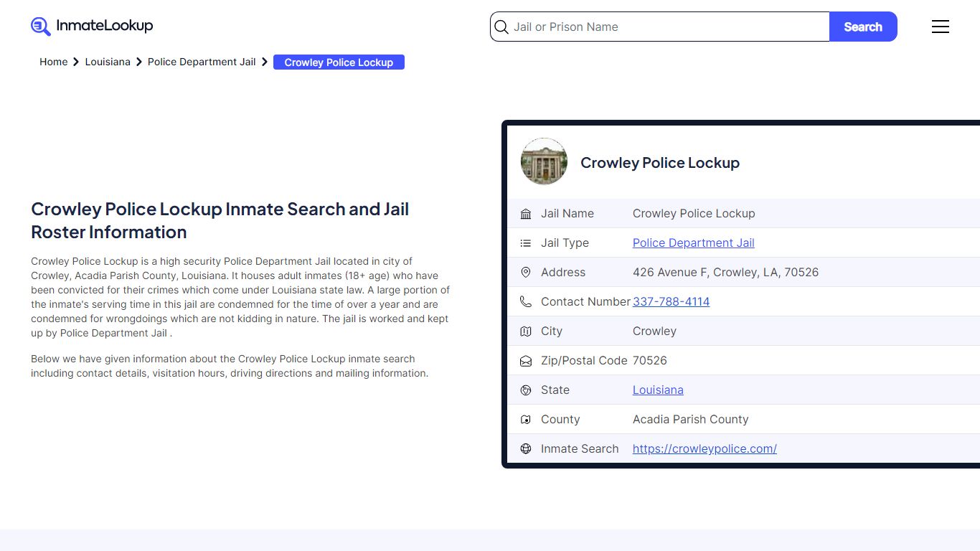Open the hamburger menu

(940, 27)
